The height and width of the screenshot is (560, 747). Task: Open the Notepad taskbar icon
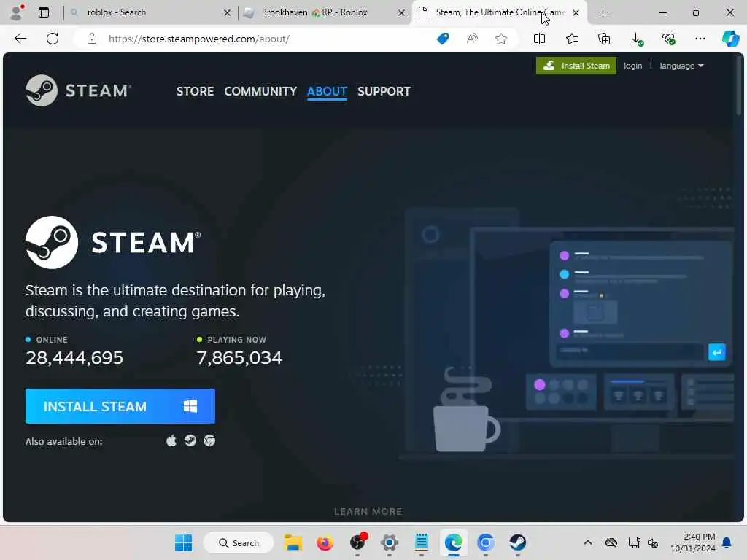(422, 542)
